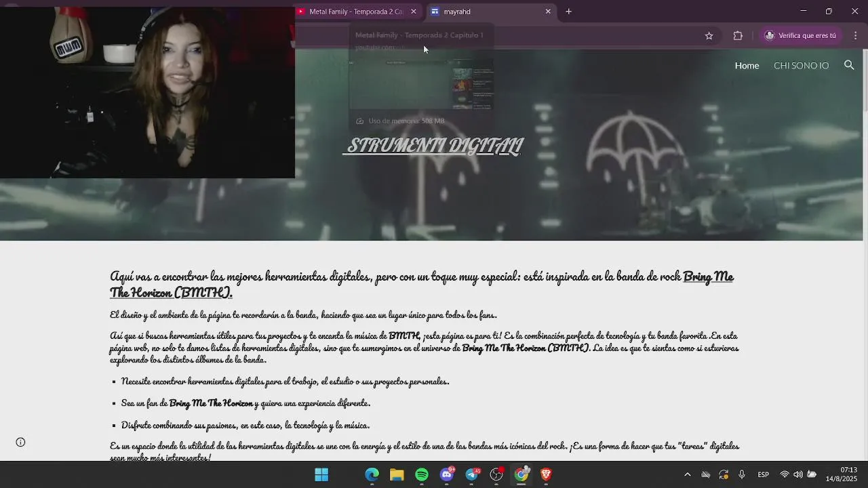Open File Explorer from taskbar
Viewport: 868px width, 488px height.
[x=397, y=474]
